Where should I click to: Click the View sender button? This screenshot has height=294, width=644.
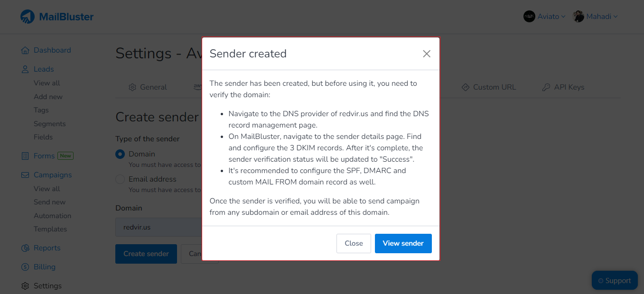[x=403, y=243]
